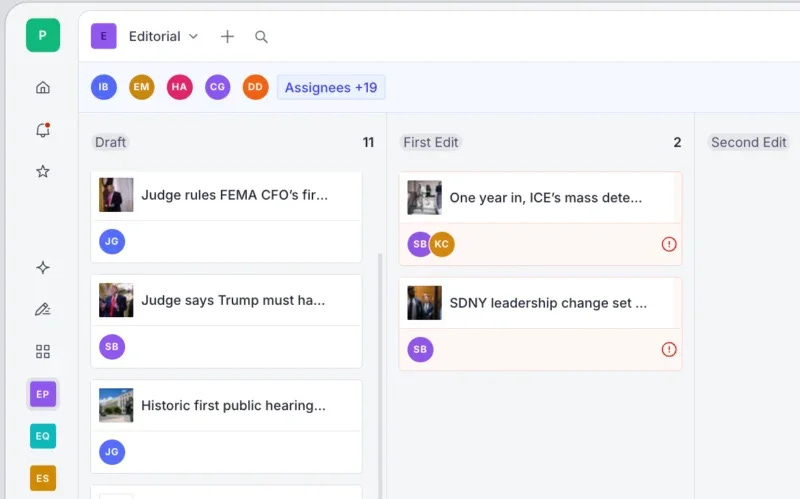Click JG avatar on Historic first hearing card

click(112, 452)
